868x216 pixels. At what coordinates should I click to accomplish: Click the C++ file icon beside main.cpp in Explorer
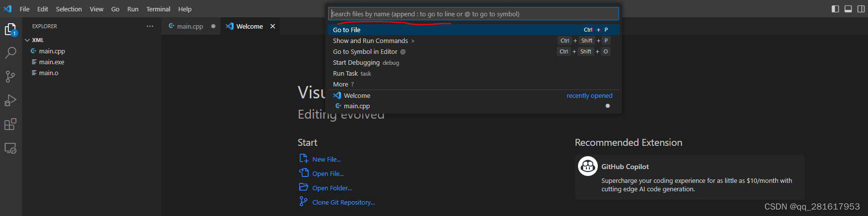coord(34,51)
